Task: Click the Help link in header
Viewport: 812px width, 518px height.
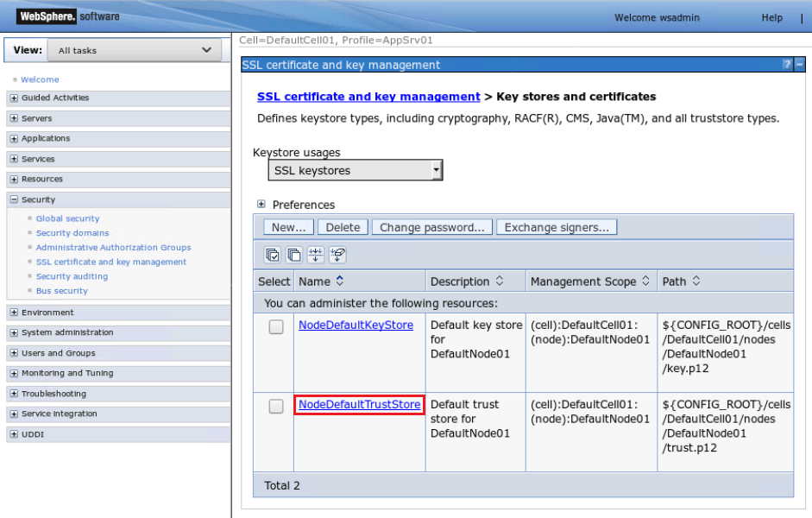Action: [771, 17]
